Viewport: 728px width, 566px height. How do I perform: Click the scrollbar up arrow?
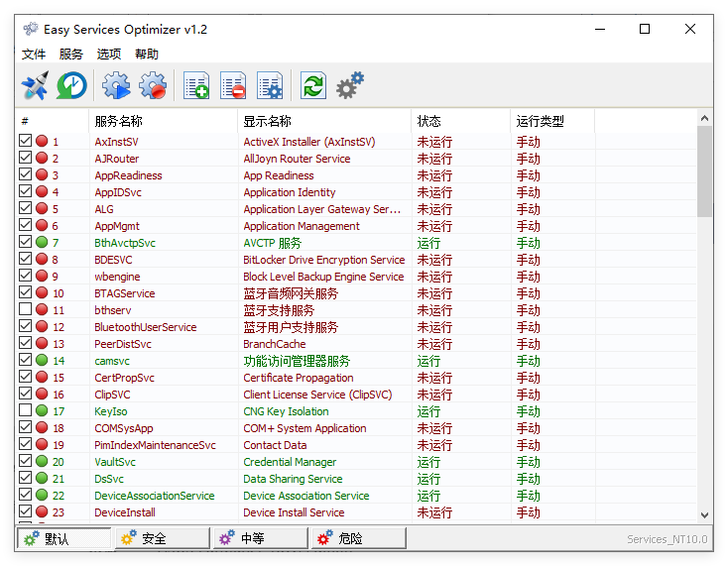pyautogui.click(x=704, y=118)
